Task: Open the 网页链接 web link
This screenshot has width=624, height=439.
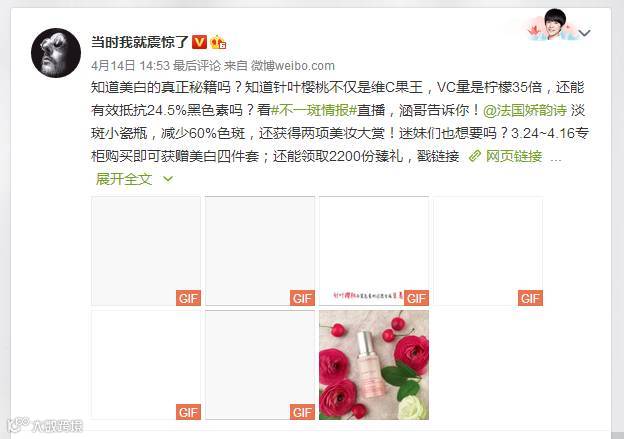Action: click(x=514, y=156)
